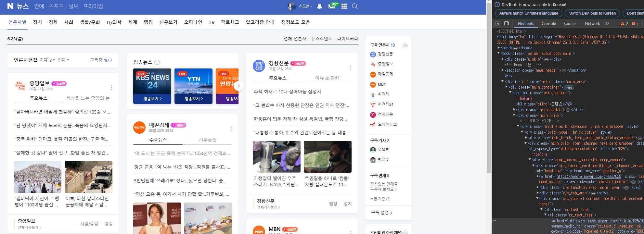Go to the IT/과학 section tab
Image resolution: width=644 pixels, height=234 pixels.
click(114, 22)
